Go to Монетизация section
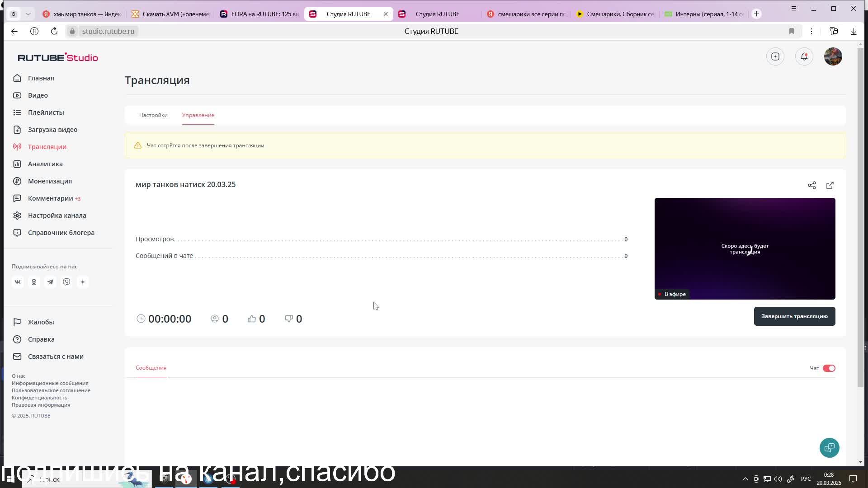Screen dimensions: 868x488 point(50,181)
